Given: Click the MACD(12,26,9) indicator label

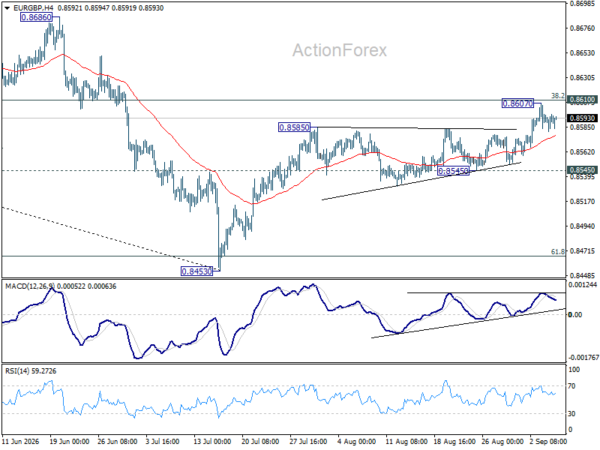Looking at the screenshot, I should click(30, 287).
